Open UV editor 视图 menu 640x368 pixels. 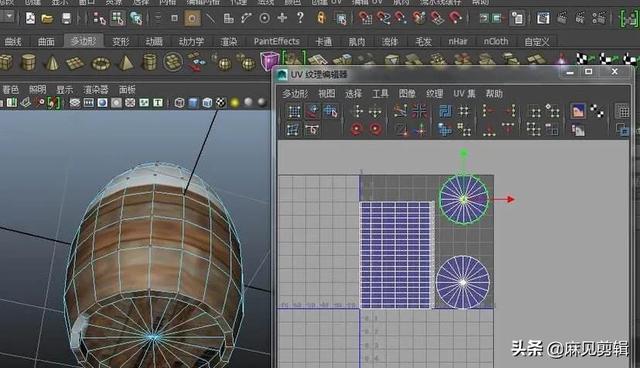pyautogui.click(x=327, y=93)
